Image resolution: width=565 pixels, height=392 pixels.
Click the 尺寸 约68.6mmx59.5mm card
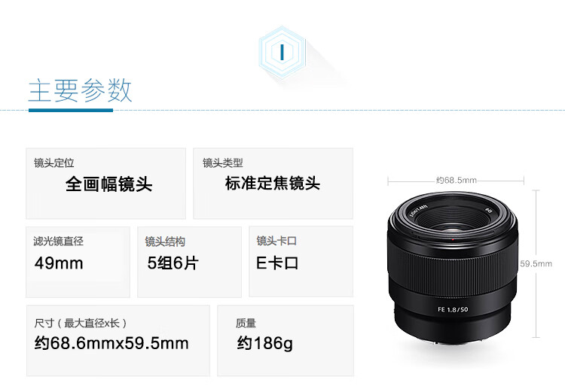[x=118, y=341]
